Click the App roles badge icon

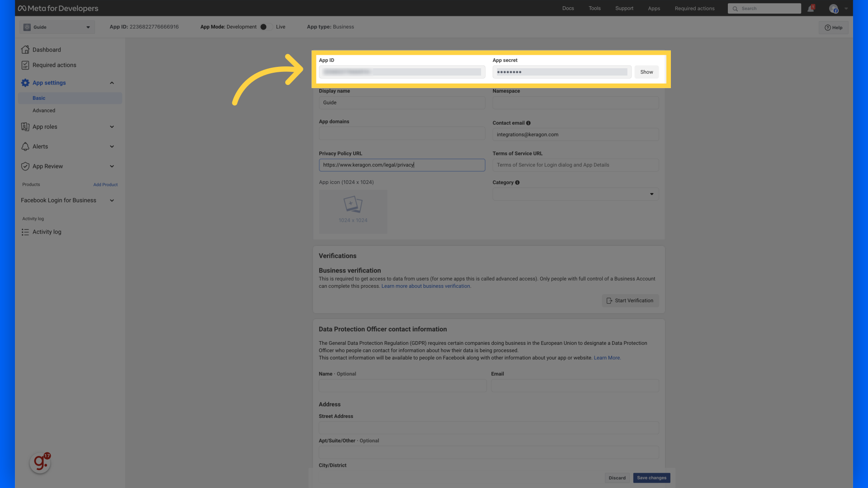[x=25, y=127]
